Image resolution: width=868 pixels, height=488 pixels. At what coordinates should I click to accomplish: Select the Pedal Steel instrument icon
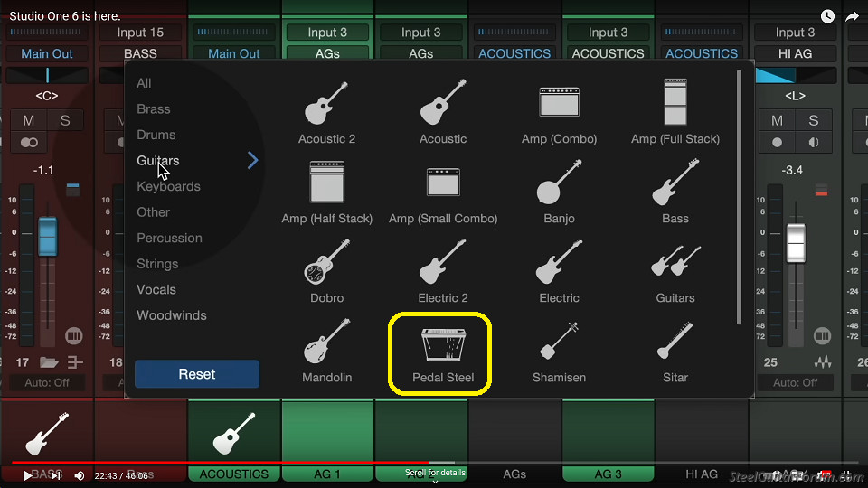[x=442, y=345]
